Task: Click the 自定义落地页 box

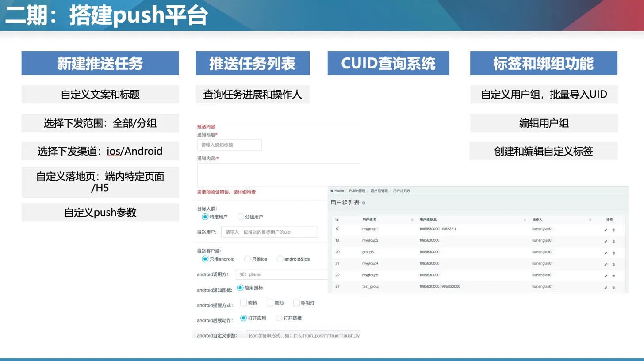Action: click(x=100, y=182)
